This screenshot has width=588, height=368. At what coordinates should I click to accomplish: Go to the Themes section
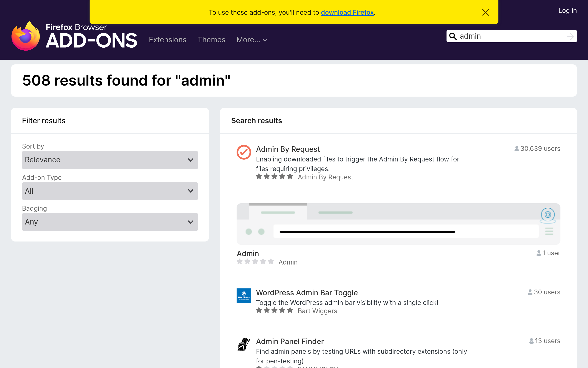tap(211, 40)
